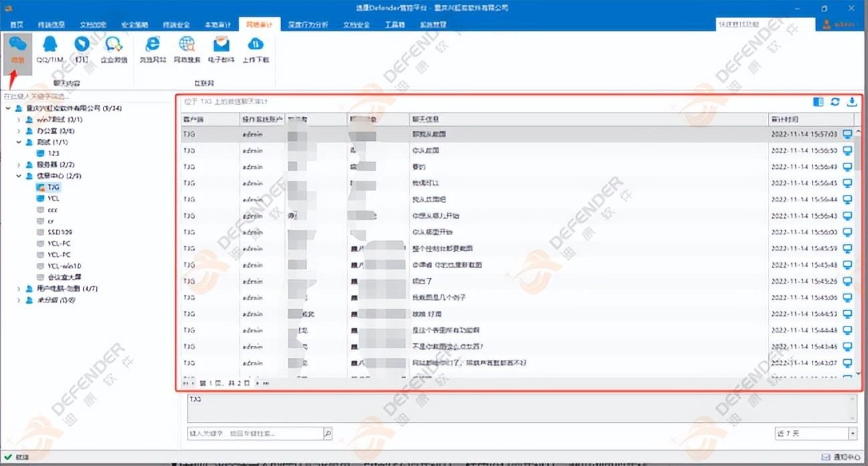Expand the 办公室 group node
The height and width of the screenshot is (466, 868).
[19, 131]
